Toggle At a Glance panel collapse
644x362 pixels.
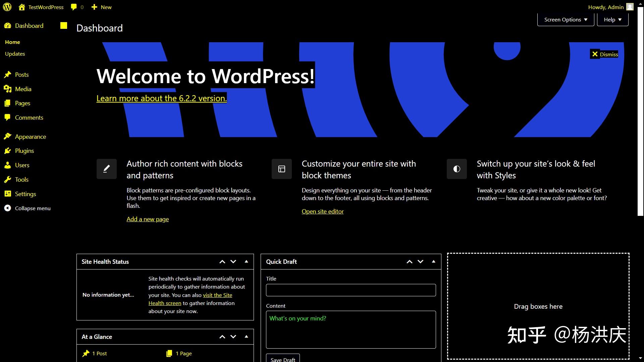click(x=247, y=337)
